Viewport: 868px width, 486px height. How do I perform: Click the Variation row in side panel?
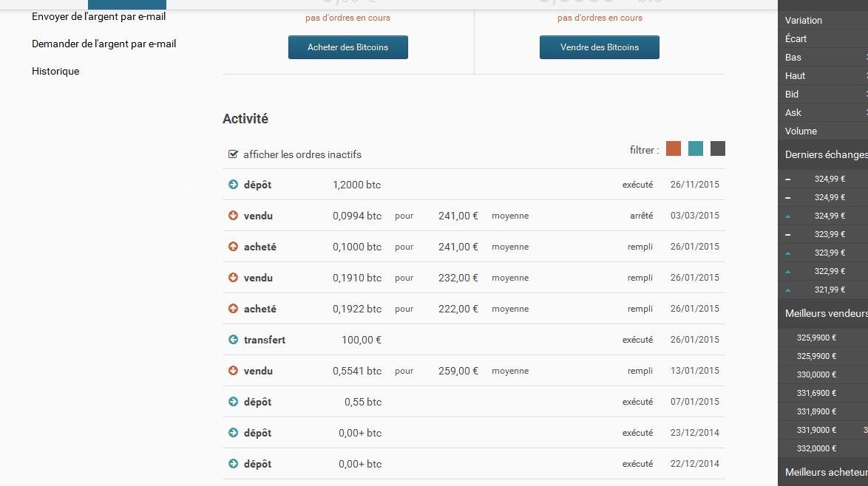[823, 20]
